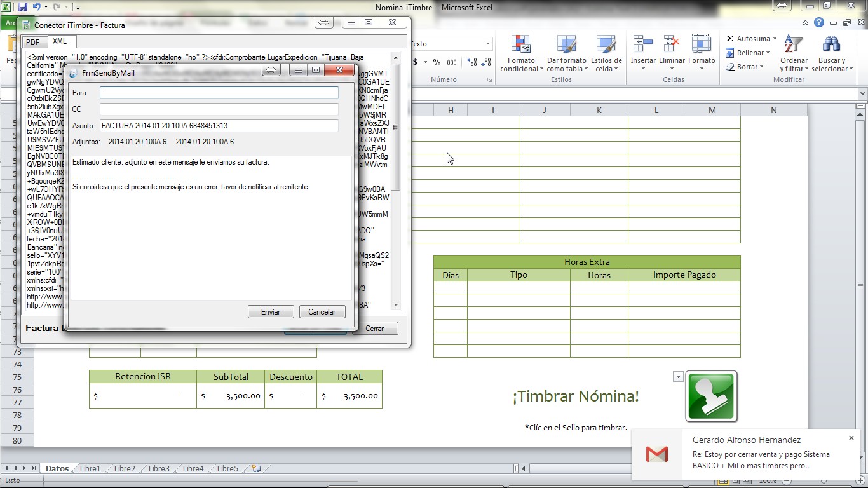Click the Save icon in quick access toolbar

23,8
